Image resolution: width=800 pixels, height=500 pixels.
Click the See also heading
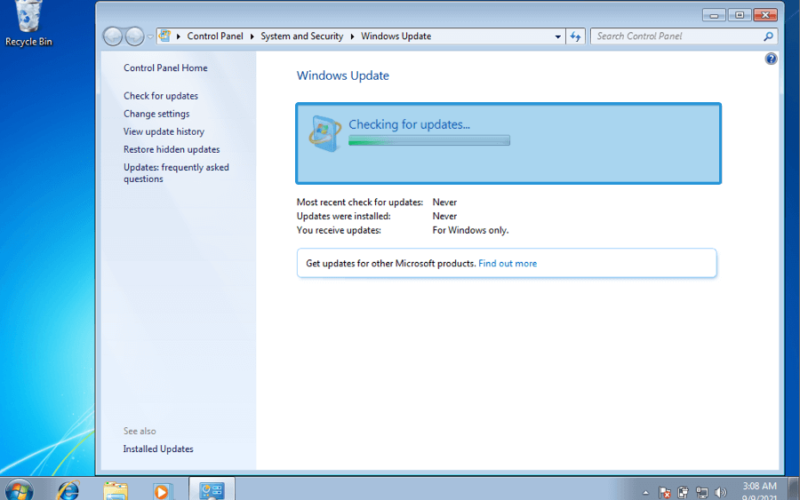[139, 431]
